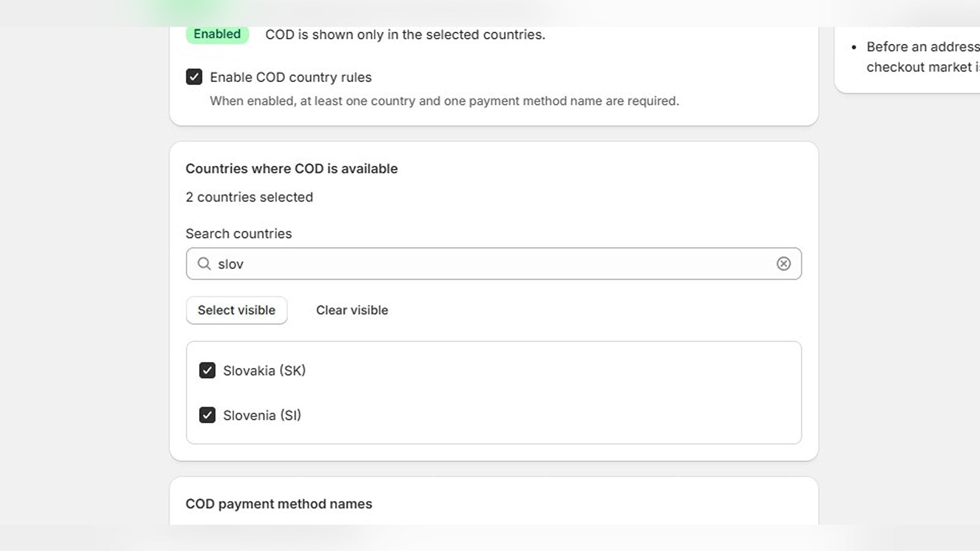This screenshot has height=551, width=980.
Task: Click the Slovenia (SI) label text
Action: 262,415
